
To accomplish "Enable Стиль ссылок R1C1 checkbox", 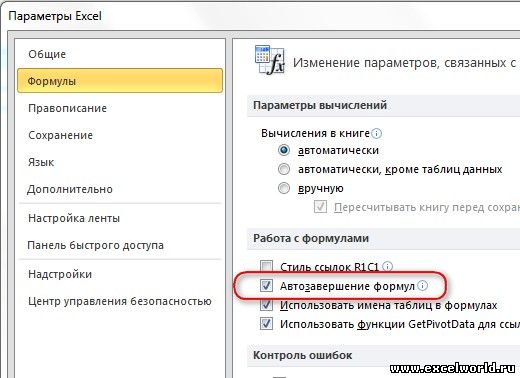I will (x=266, y=267).
